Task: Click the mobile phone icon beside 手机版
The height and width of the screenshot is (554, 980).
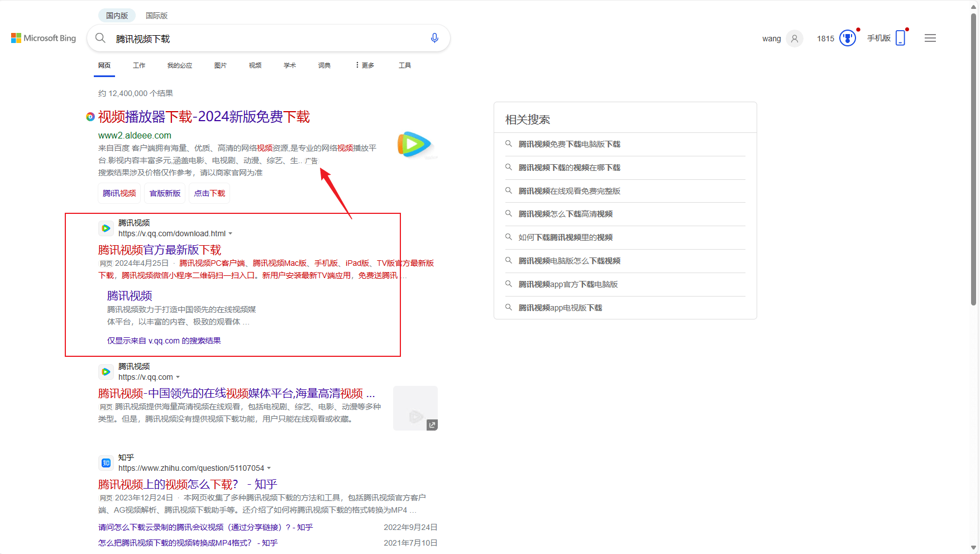Action: (900, 38)
